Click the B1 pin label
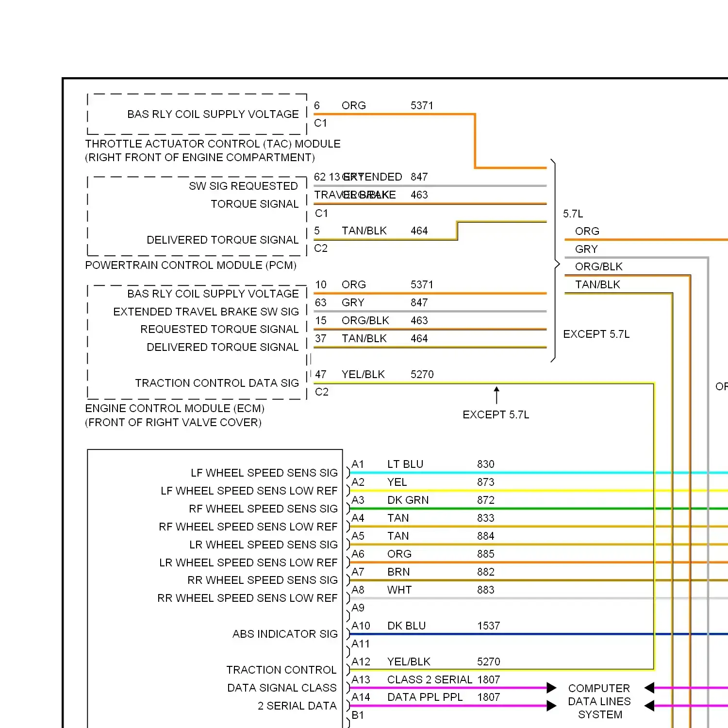The height and width of the screenshot is (728, 728). [x=358, y=715]
